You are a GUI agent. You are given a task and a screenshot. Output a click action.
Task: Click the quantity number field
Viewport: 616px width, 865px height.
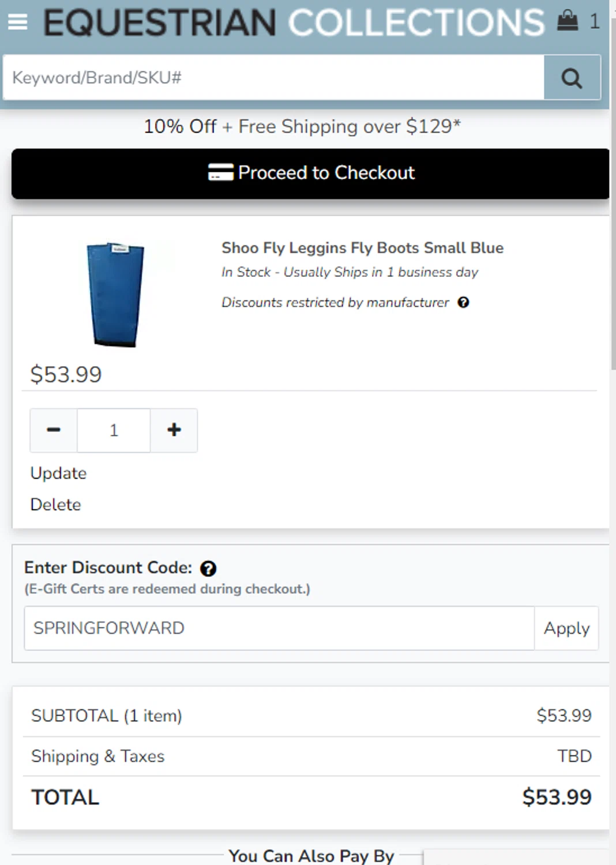click(114, 430)
